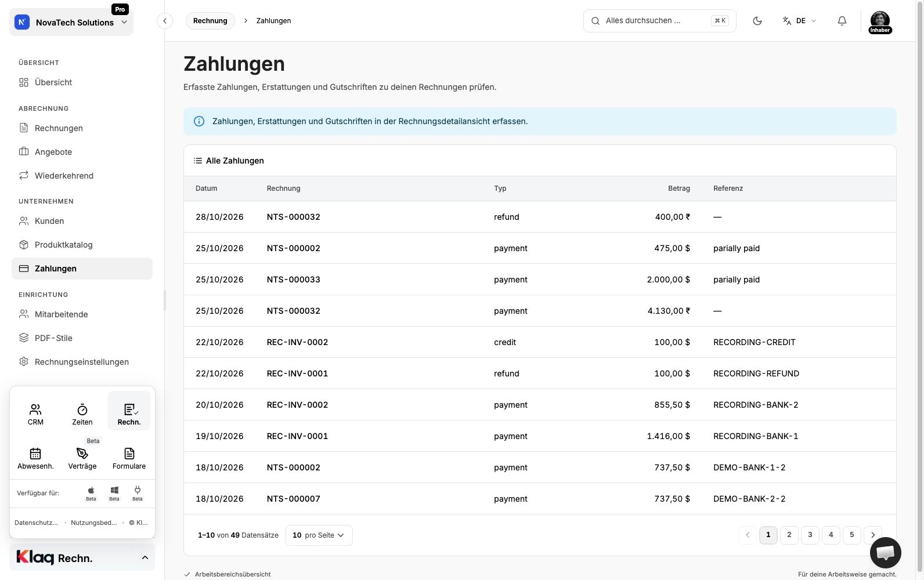The width and height of the screenshot is (924, 580).
Task: Open the Nutzungsbed. link
Action: (94, 523)
